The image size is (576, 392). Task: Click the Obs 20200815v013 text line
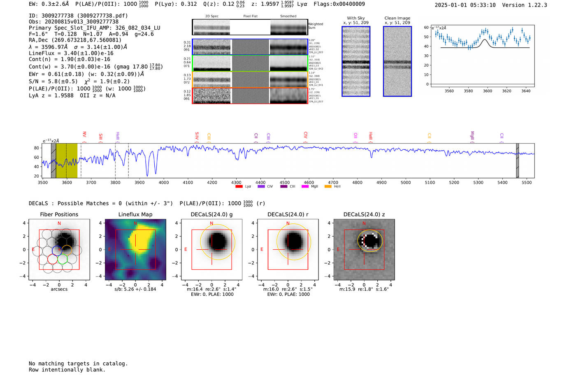tap(74, 22)
